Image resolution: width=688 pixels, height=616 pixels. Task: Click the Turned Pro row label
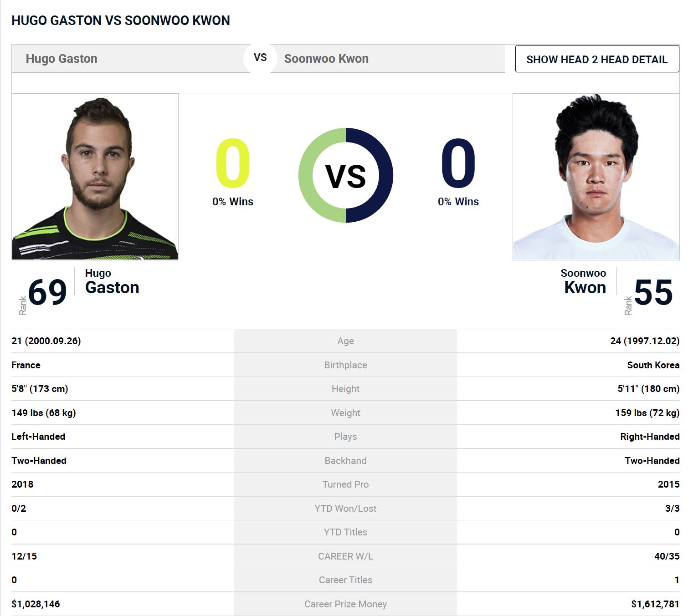pyautogui.click(x=345, y=484)
